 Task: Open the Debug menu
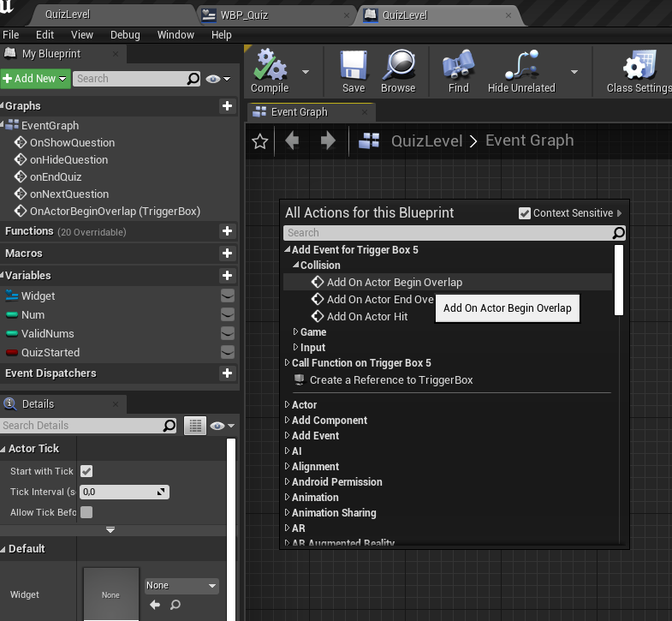125,35
